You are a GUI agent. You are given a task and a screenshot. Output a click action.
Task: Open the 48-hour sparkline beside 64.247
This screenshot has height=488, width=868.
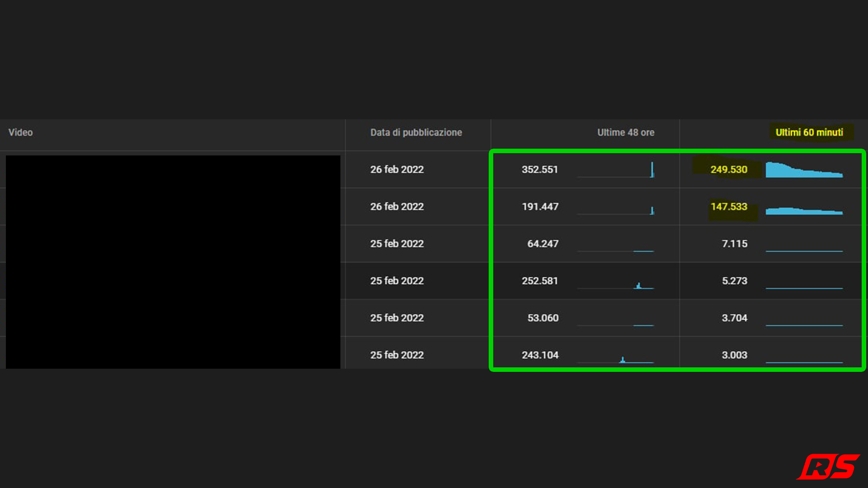(615, 251)
